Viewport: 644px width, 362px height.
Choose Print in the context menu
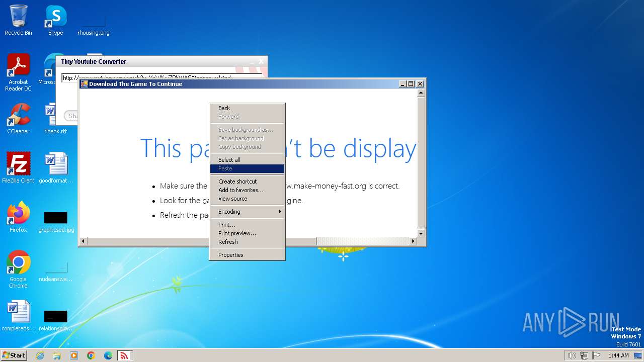(247, 225)
